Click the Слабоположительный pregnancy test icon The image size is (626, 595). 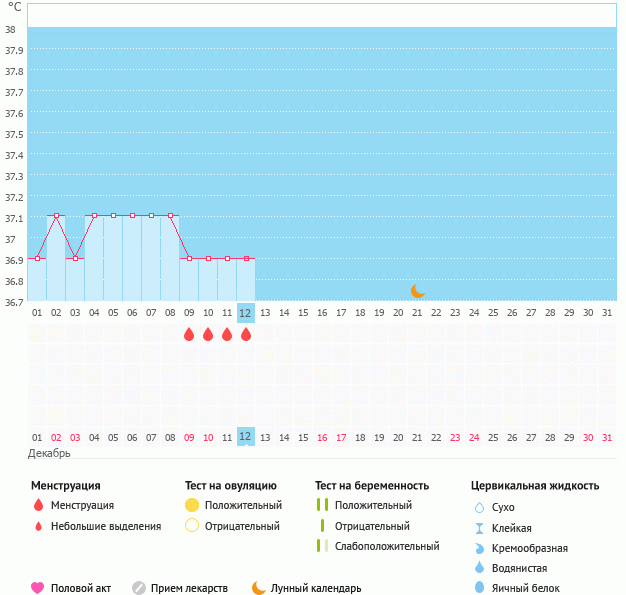tap(322, 546)
